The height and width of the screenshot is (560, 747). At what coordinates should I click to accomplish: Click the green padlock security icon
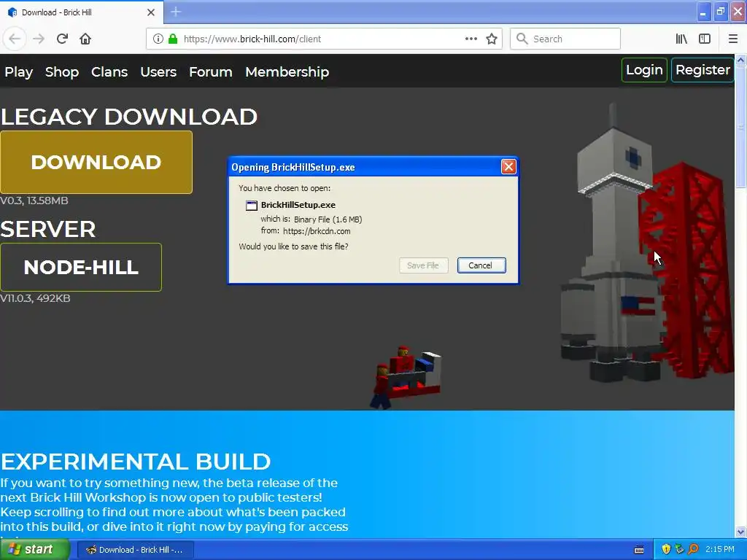[x=172, y=39]
